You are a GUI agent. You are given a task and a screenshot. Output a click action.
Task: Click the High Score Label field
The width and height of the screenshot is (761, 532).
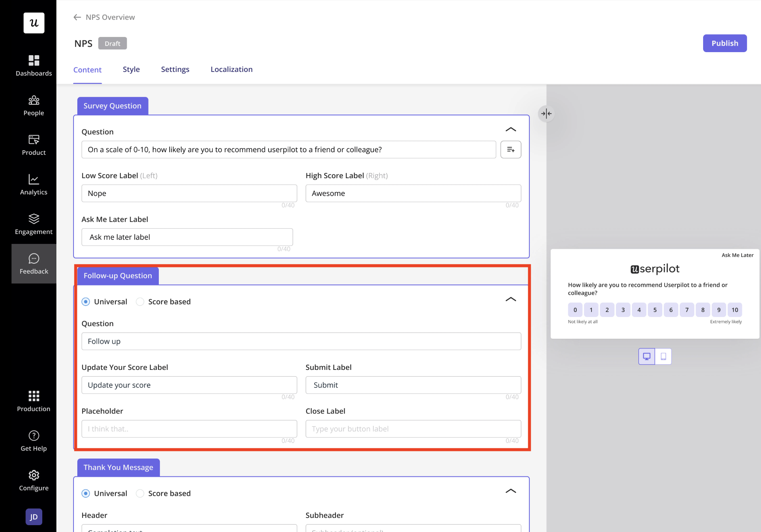(x=413, y=193)
